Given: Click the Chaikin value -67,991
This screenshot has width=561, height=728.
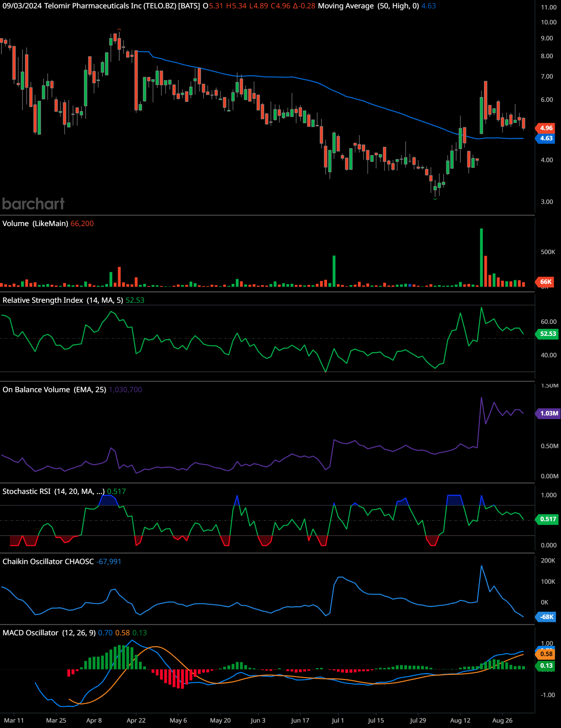Looking at the screenshot, I should 109,562.
